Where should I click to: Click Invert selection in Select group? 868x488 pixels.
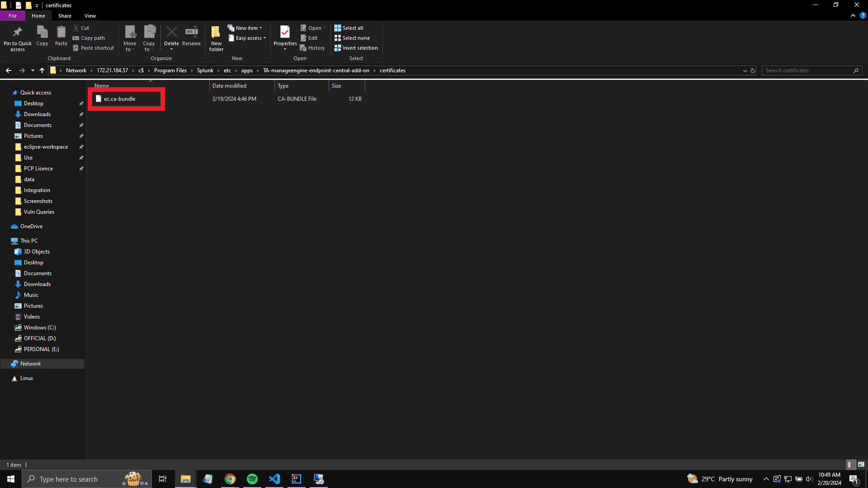point(359,48)
